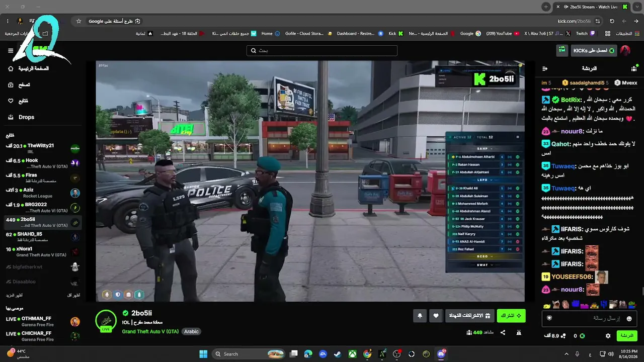Collapse the chat panel arrow icon
Image resolution: width=644 pixels, height=362 pixels.
coord(545,68)
